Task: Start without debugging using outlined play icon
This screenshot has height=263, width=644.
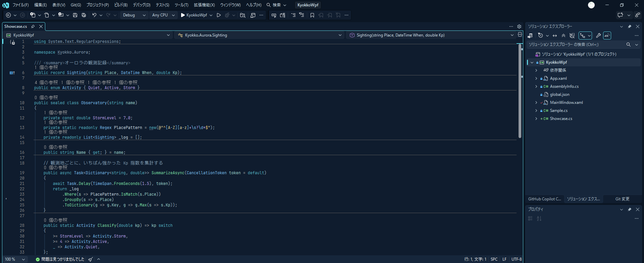Action: click(219, 15)
